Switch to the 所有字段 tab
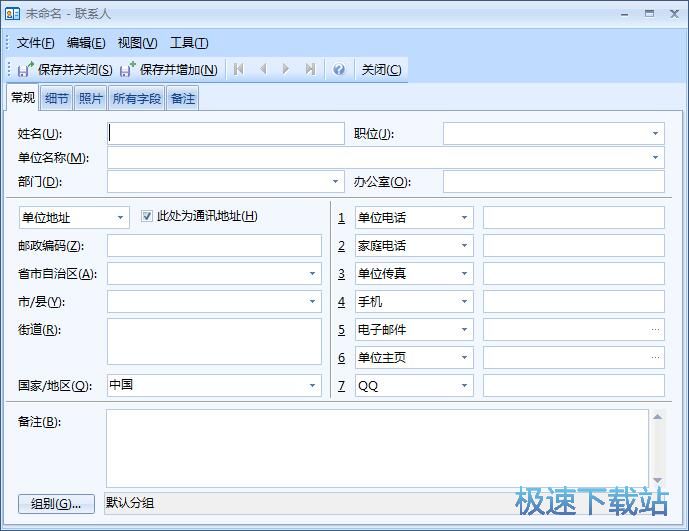The width and height of the screenshot is (689, 531). point(137,98)
